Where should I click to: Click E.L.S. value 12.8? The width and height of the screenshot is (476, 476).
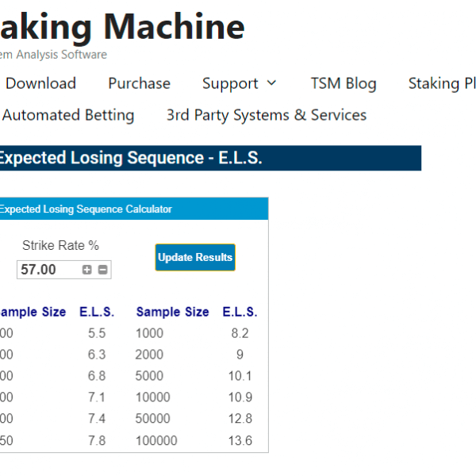(240, 419)
